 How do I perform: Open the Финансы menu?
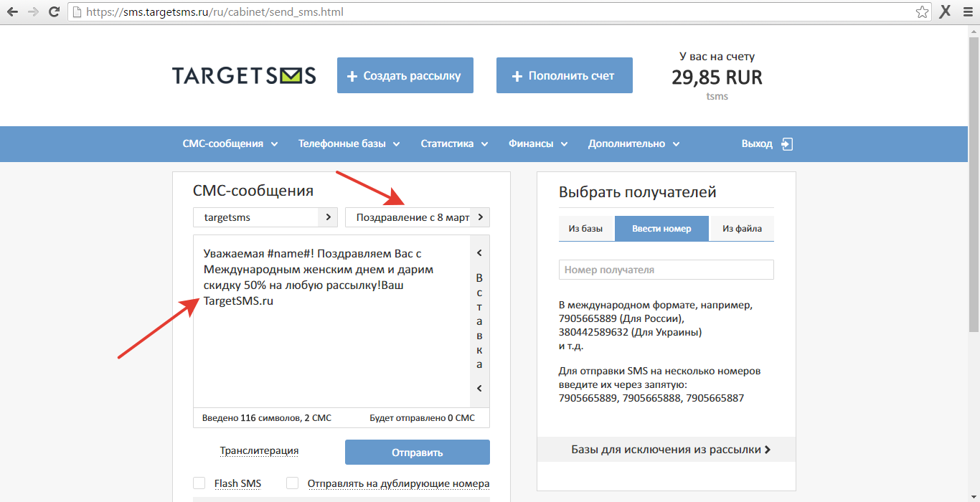pos(538,143)
